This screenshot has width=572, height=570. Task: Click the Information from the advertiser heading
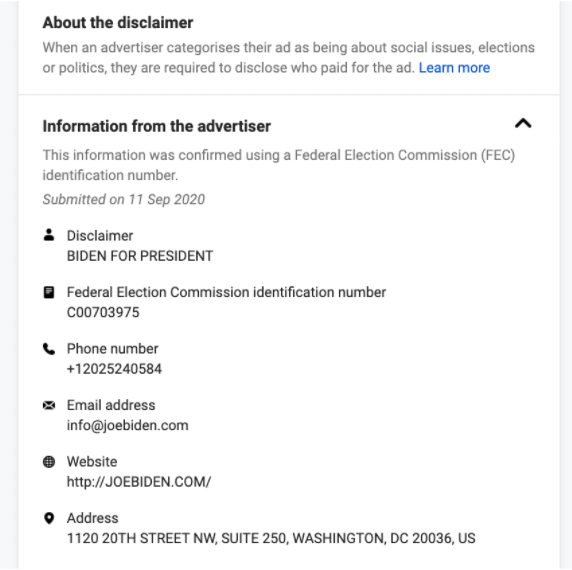point(157,126)
